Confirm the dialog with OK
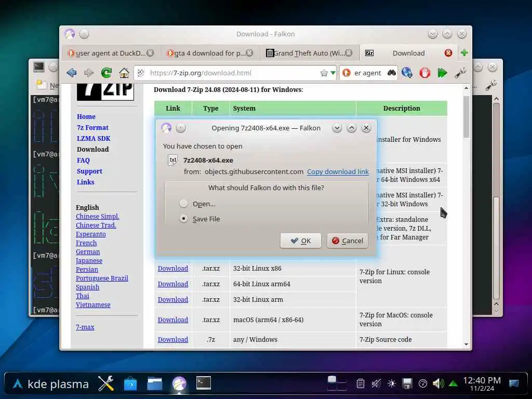The height and width of the screenshot is (399, 532). tap(301, 241)
